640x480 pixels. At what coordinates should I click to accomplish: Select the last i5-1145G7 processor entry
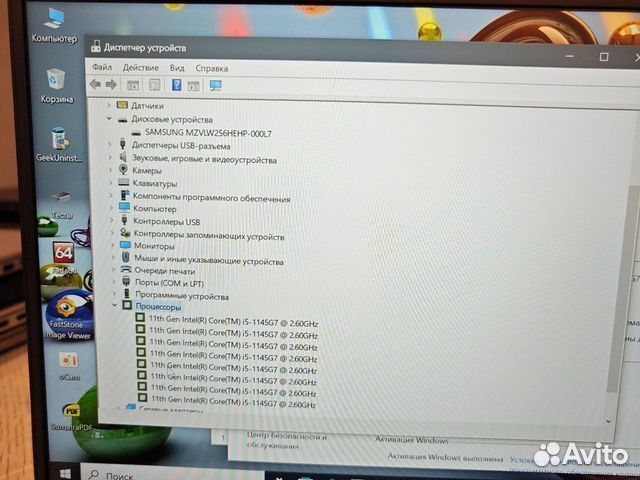pyautogui.click(x=233, y=401)
